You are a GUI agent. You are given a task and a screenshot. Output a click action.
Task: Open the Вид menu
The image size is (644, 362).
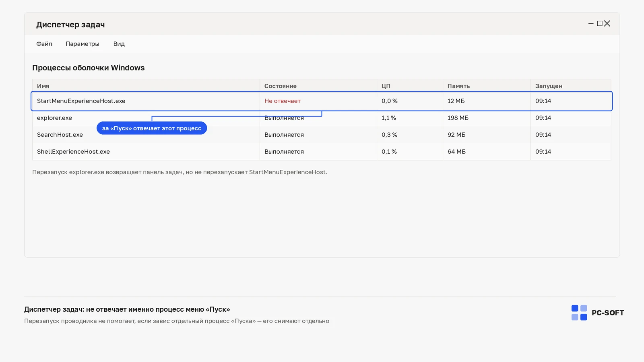tap(119, 44)
